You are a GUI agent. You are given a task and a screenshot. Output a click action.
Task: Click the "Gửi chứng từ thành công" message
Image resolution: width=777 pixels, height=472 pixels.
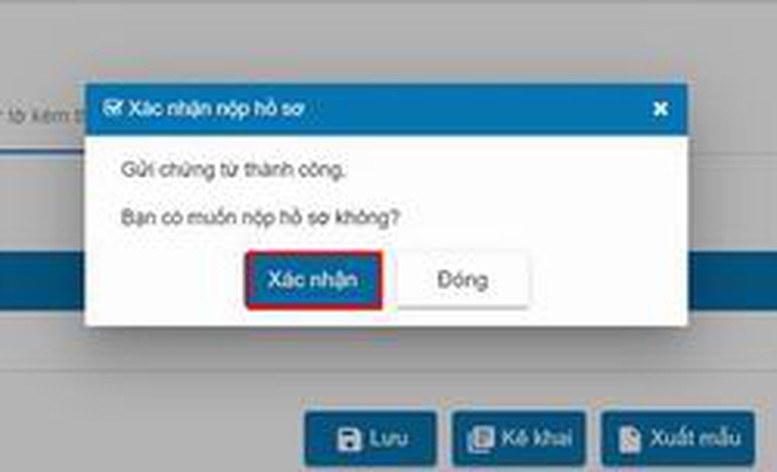click(x=233, y=169)
